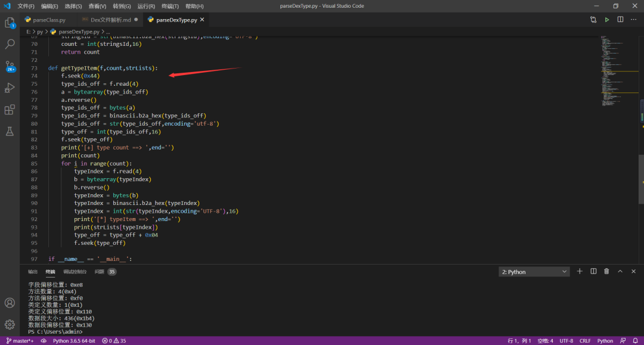Place cursor on def getTypeItem line
Image resolution: width=644 pixels, height=345 pixels.
tap(103, 68)
